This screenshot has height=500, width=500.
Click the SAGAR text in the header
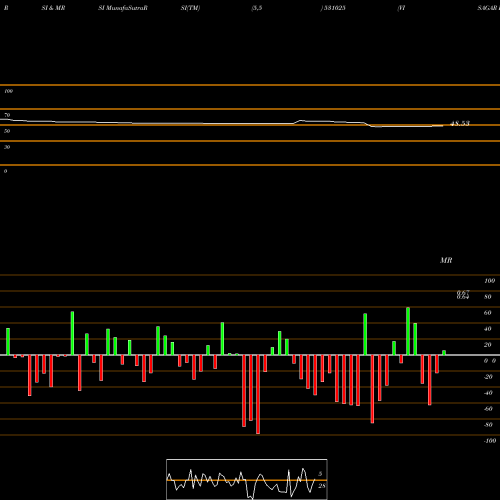click(487, 8)
